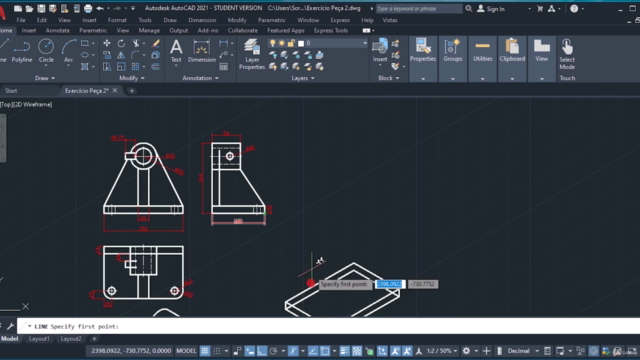Image resolution: width=640 pixels, height=360 pixels.
Task: Expand the Block panel
Action: point(389,78)
